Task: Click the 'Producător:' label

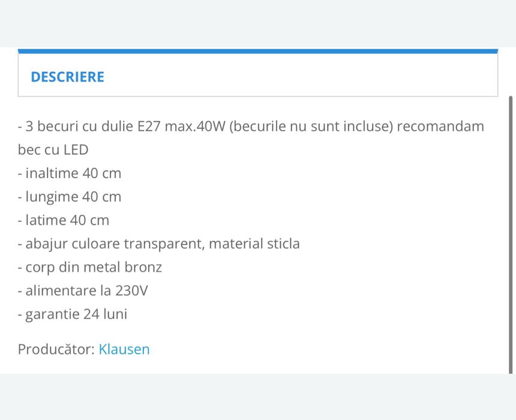Action: click(56, 349)
